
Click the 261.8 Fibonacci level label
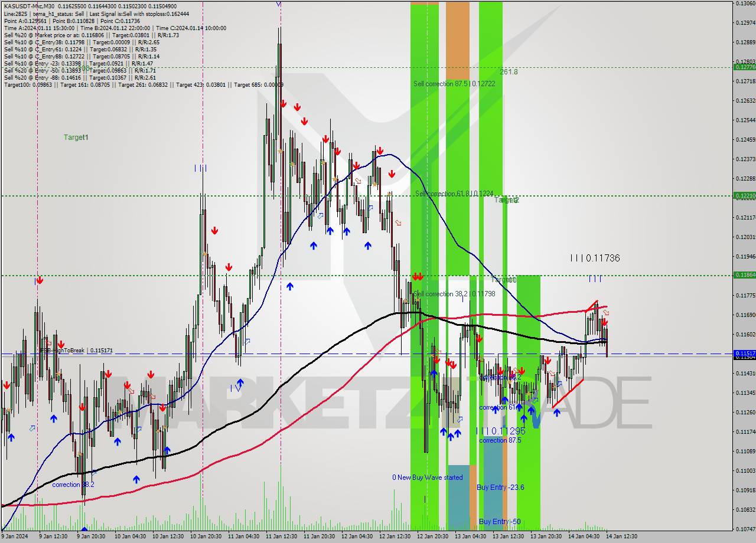pyautogui.click(x=509, y=71)
